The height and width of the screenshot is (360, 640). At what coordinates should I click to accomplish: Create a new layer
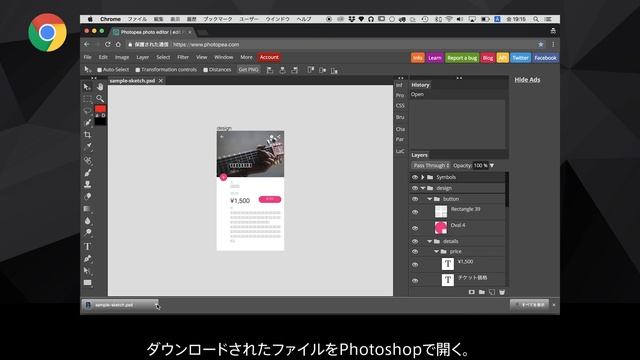(492, 292)
